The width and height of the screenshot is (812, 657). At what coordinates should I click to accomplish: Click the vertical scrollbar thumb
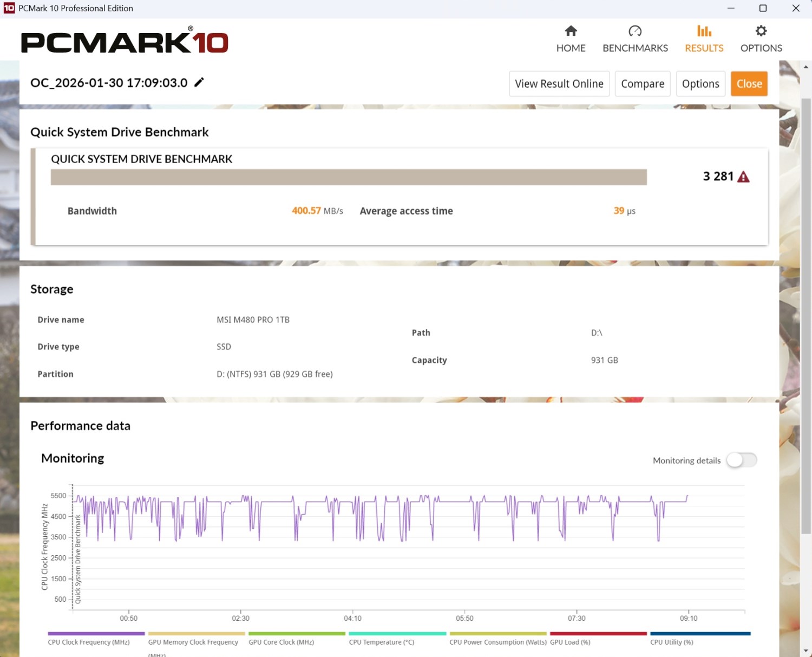[806, 316]
